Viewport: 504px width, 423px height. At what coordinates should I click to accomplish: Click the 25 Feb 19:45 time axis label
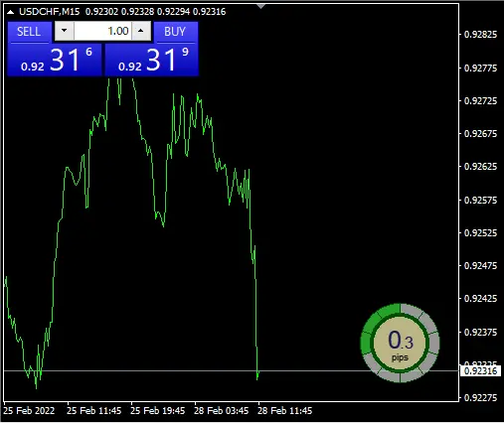[158, 411]
